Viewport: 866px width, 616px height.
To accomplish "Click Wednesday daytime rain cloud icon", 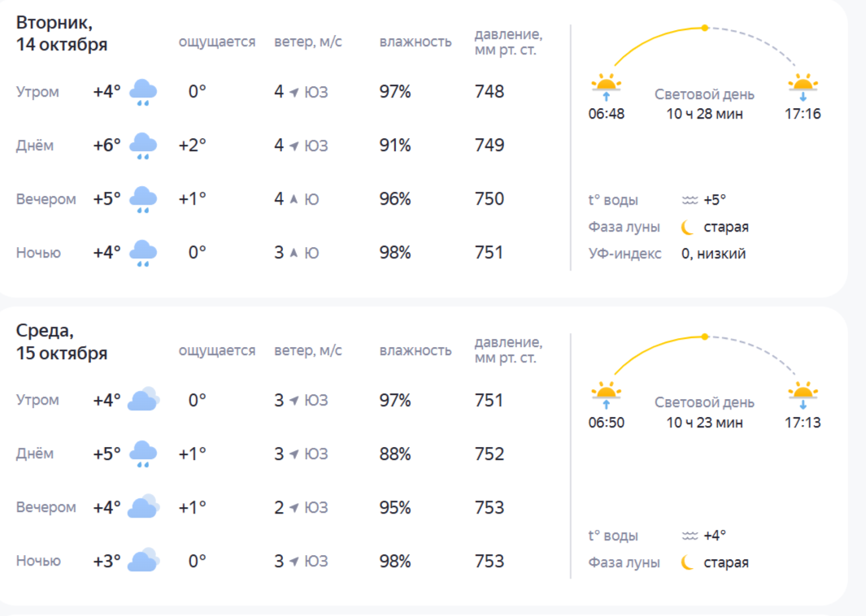I will coord(143,453).
